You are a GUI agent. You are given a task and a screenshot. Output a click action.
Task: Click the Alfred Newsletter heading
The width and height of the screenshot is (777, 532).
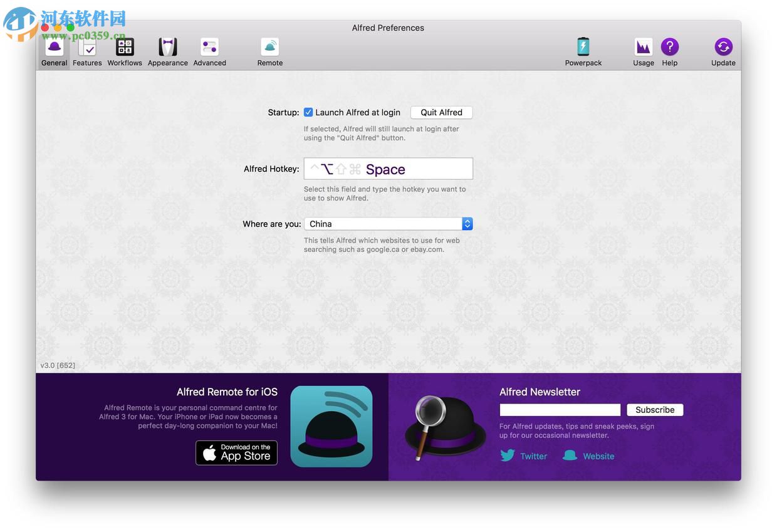point(540,392)
